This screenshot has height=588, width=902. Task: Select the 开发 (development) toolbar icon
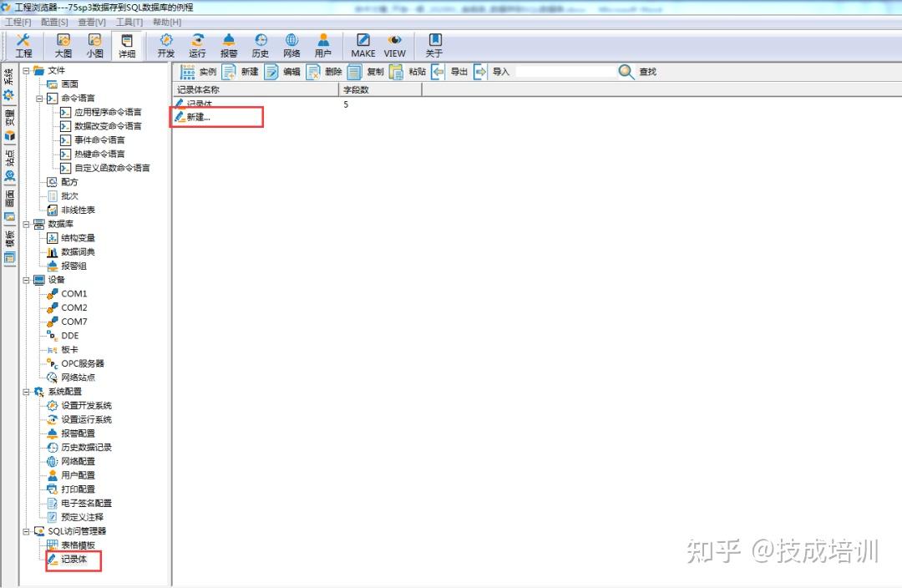pos(166,43)
